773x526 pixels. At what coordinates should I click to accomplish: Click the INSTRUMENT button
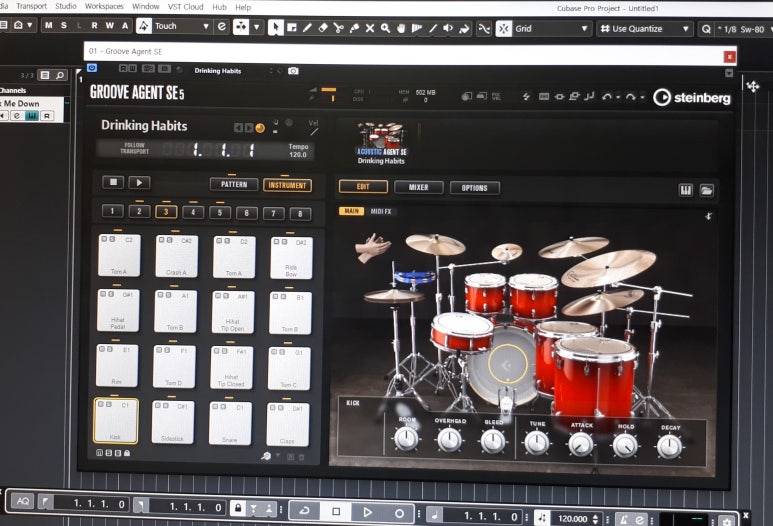coord(287,185)
